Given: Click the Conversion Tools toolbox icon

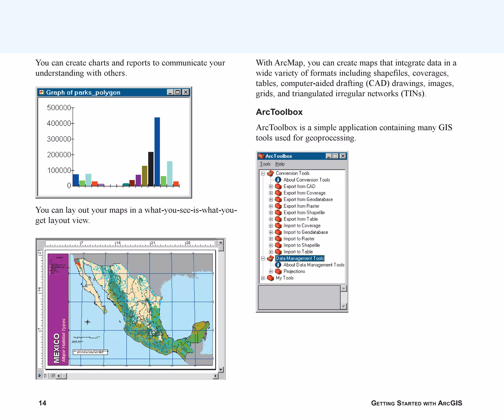Looking at the screenshot, I should point(270,173).
